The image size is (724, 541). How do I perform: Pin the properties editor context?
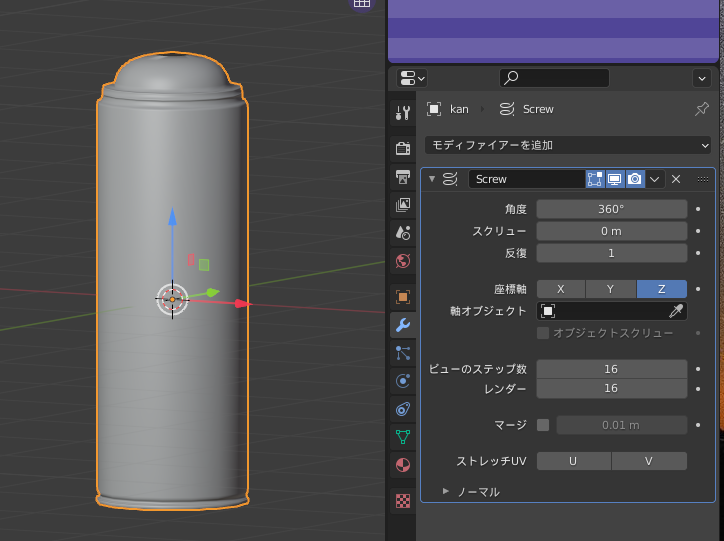(701, 109)
